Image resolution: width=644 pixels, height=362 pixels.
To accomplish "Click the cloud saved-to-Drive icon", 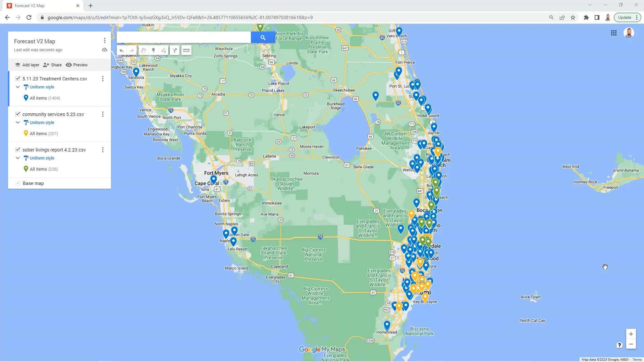I will click(x=105, y=50).
